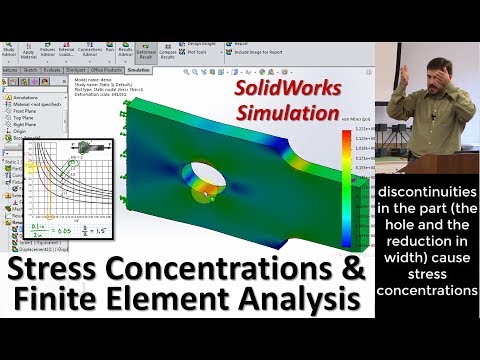Open Connections Advisor

point(90,49)
